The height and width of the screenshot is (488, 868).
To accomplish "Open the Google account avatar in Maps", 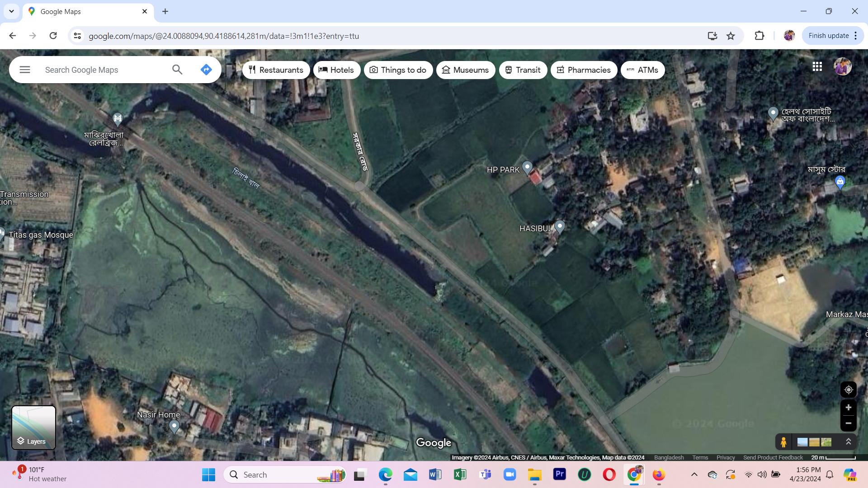I will tap(842, 66).
